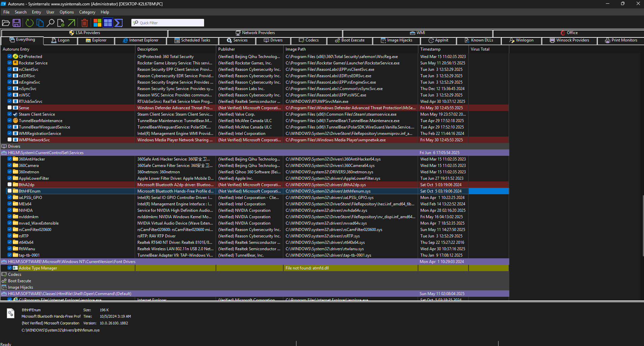
Task: Sort by Publisher column header
Action: [249, 49]
